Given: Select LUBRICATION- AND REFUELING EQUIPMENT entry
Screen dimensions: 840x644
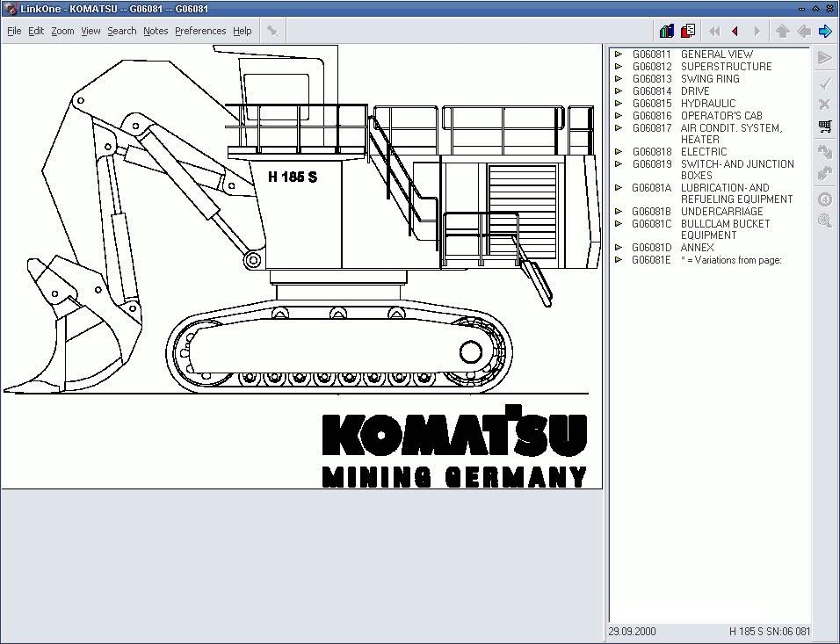Looking at the screenshot, I should click(736, 193).
